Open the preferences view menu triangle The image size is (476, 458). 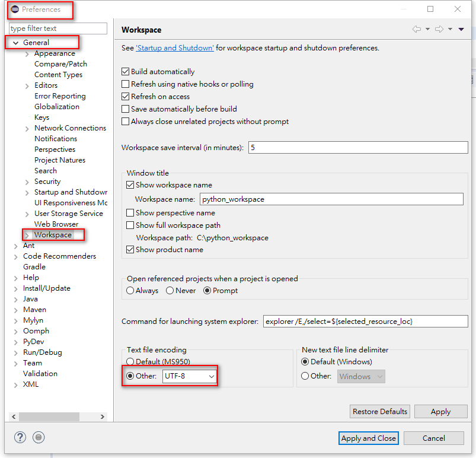pos(461,29)
